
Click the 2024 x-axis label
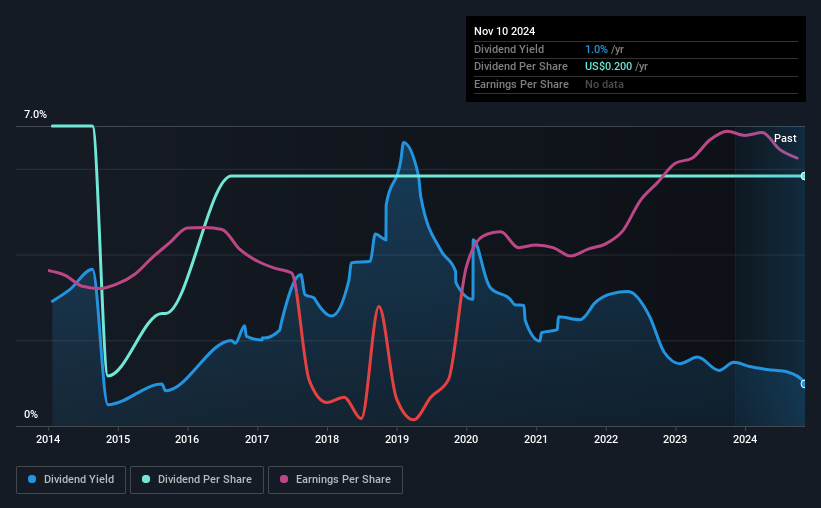pos(745,439)
